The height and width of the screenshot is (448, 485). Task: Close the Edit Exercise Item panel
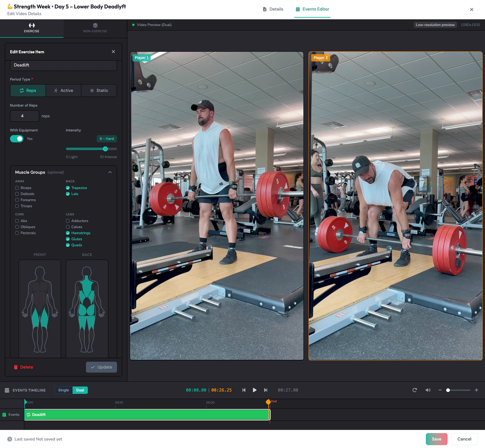pos(113,52)
